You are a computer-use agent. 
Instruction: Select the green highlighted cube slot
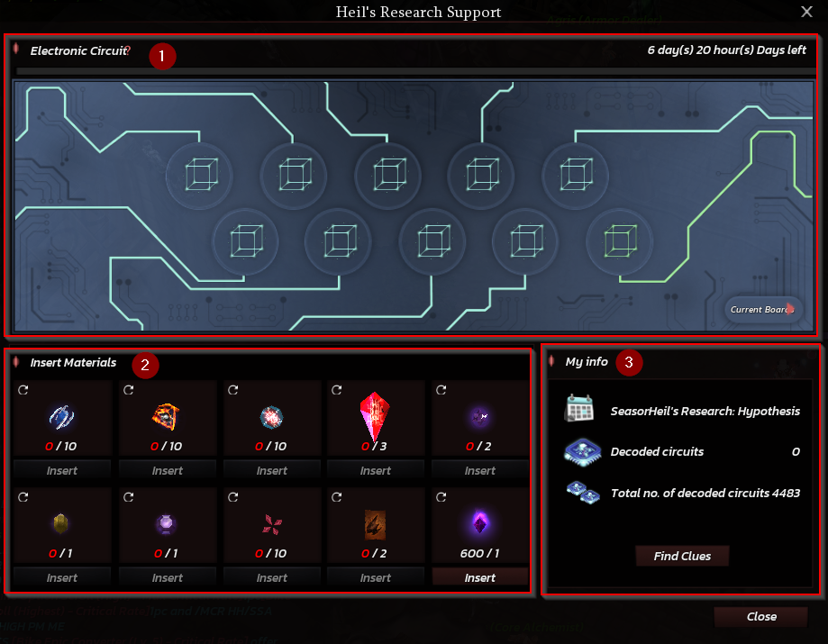click(x=620, y=241)
